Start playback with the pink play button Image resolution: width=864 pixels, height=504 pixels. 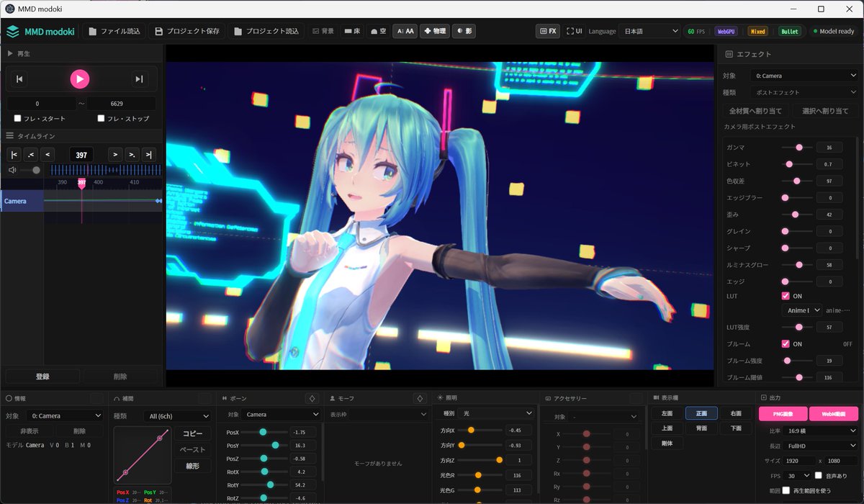click(x=80, y=79)
